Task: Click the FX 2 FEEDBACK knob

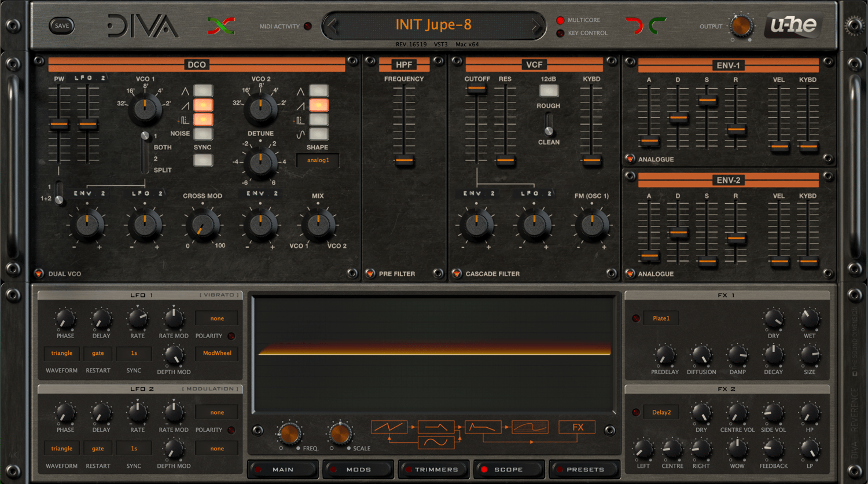Action: pyautogui.click(x=773, y=448)
